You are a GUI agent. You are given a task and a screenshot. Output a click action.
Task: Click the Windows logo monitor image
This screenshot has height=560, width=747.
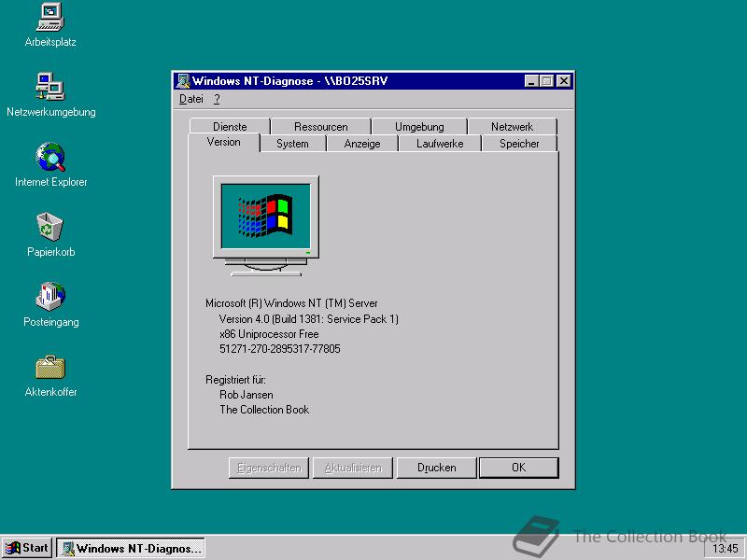(266, 226)
